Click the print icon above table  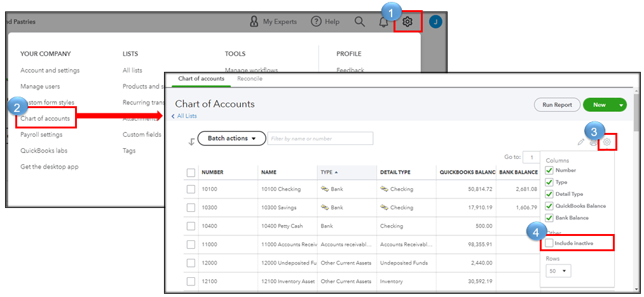(x=593, y=142)
